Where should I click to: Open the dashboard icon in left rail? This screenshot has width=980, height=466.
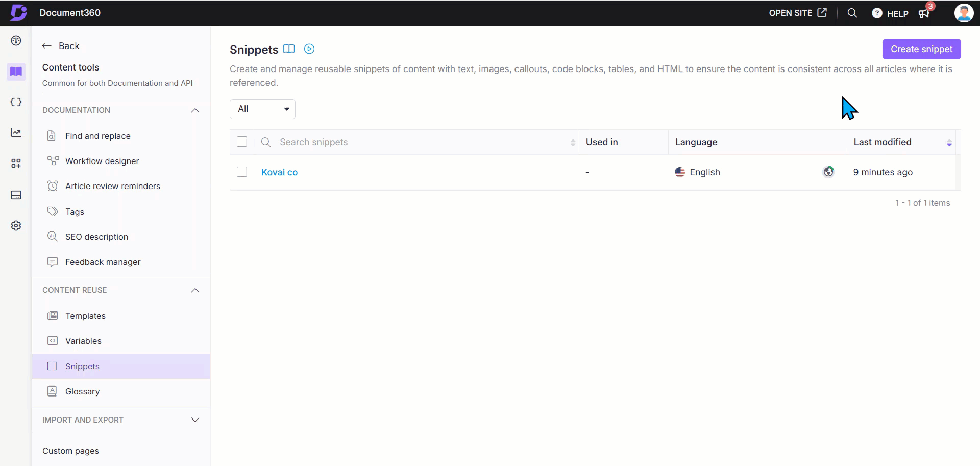click(16, 41)
